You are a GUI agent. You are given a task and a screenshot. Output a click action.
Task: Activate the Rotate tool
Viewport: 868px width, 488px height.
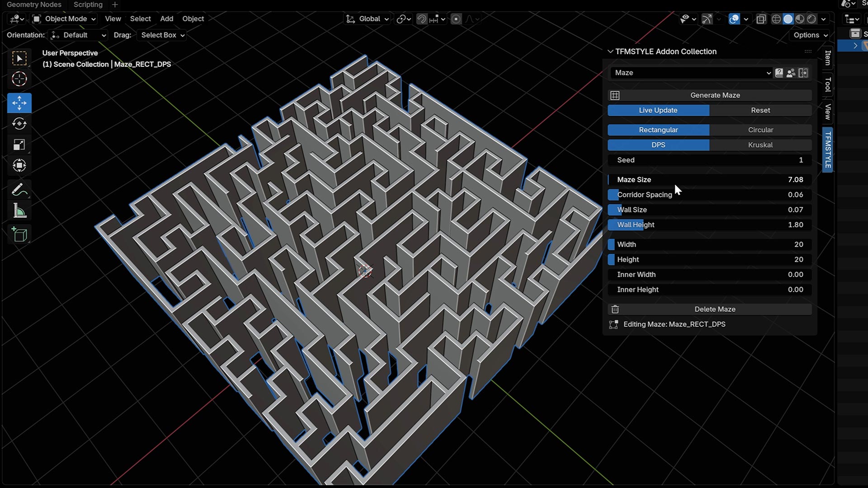point(19,124)
